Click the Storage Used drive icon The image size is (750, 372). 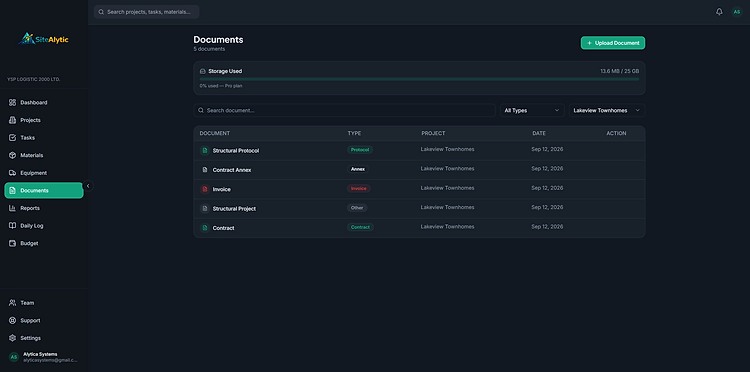202,71
